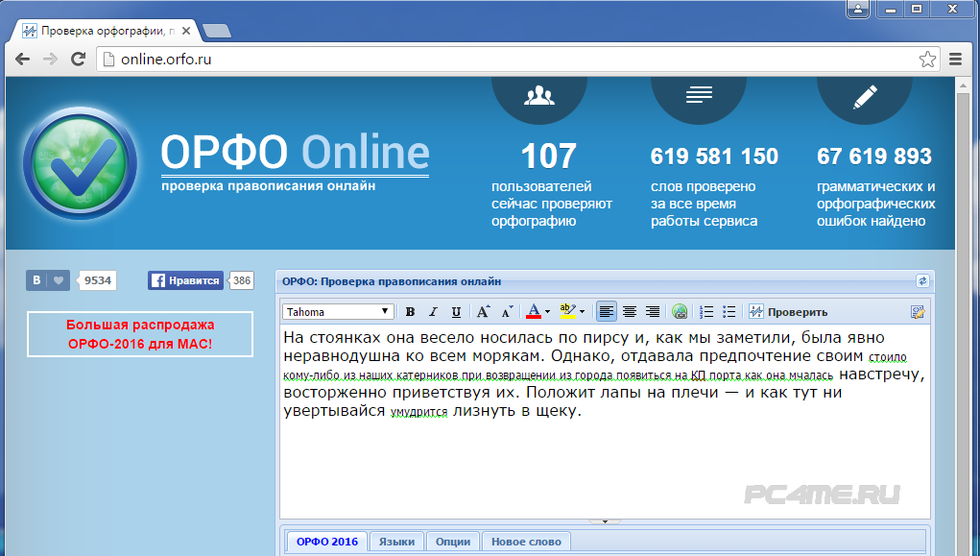
Task: Insert a numbered list
Action: point(706,311)
